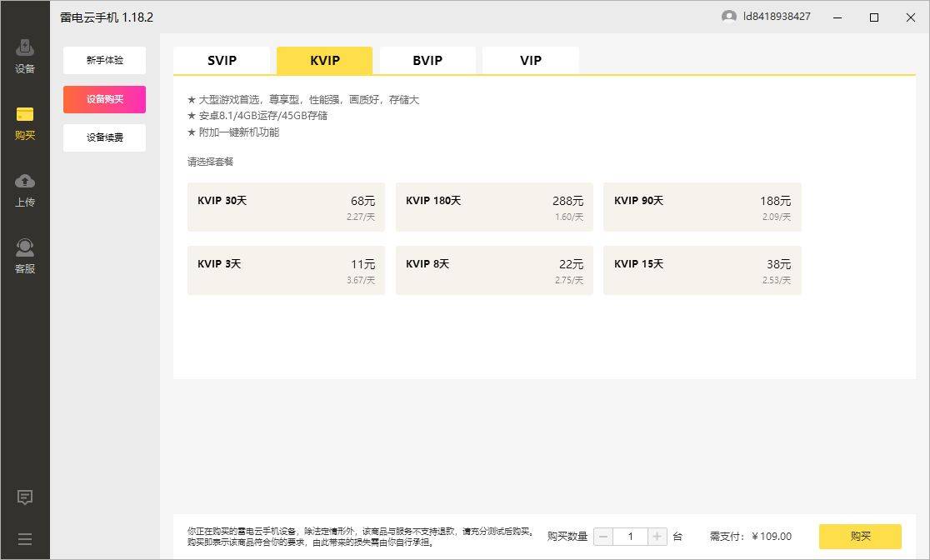
Task: Choose the KVIP 15天 package for 38元
Action: tap(702, 271)
